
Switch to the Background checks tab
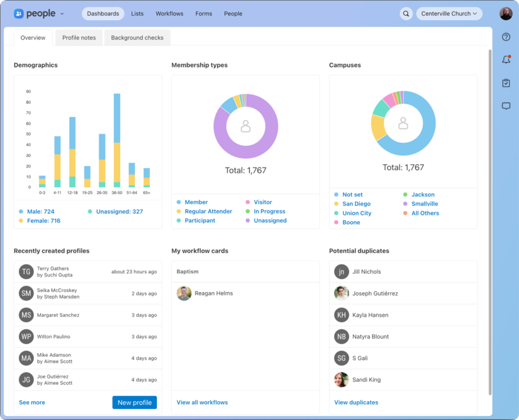click(x=137, y=38)
